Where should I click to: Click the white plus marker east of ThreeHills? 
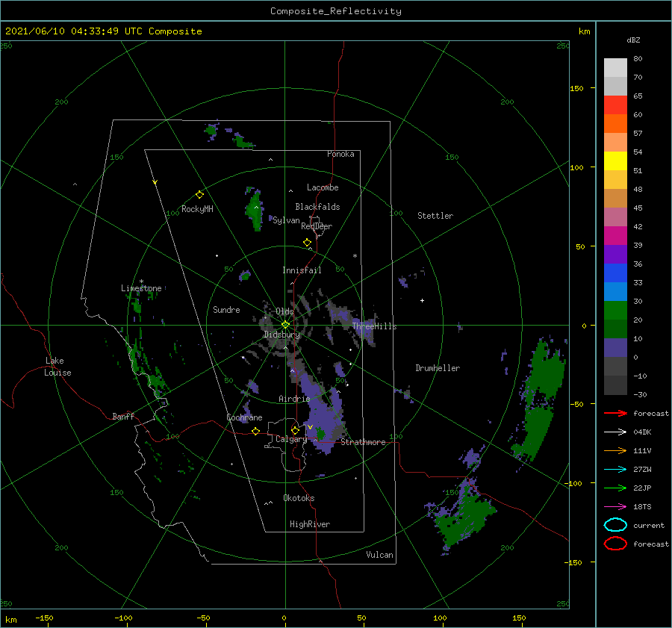[422, 300]
